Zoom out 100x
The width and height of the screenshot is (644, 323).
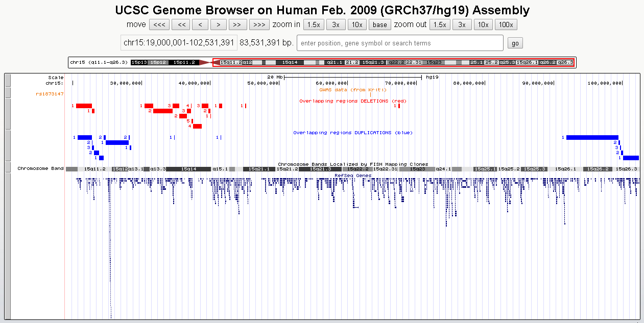click(506, 24)
